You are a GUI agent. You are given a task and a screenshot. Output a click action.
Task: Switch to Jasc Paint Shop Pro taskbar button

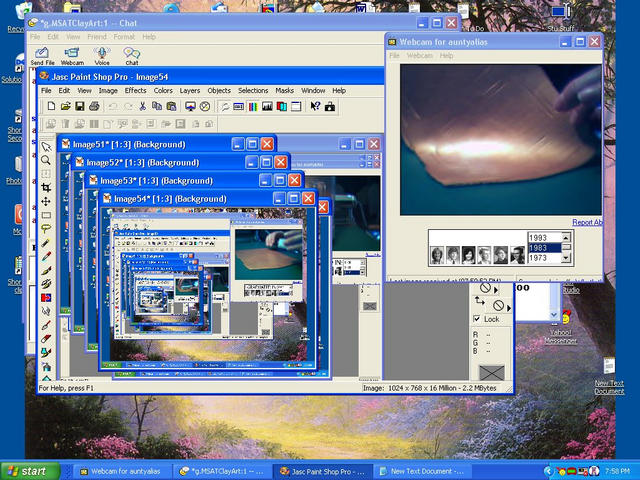click(322, 471)
